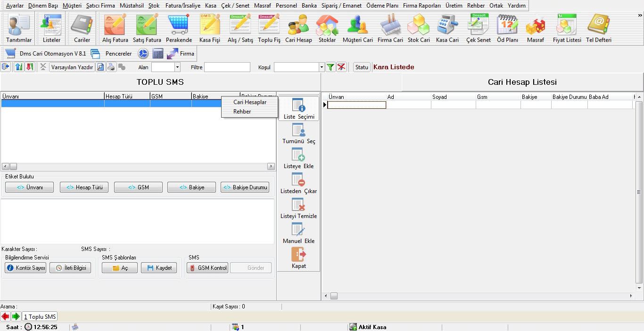Click the Filtre text input field

coord(227,67)
